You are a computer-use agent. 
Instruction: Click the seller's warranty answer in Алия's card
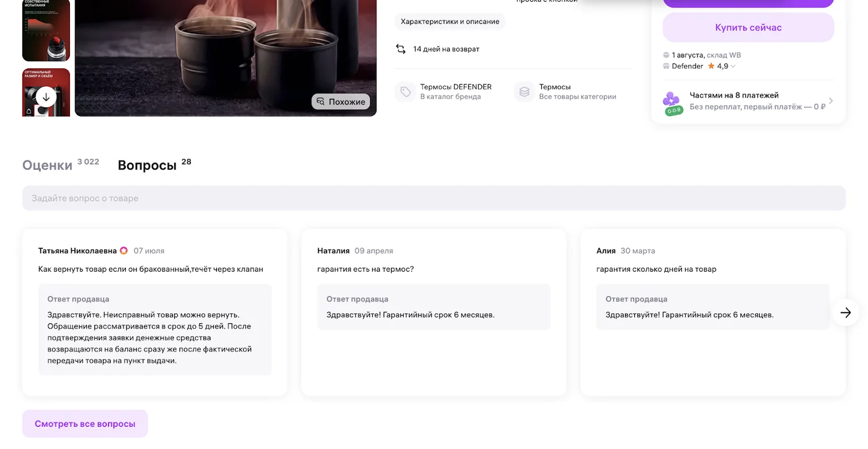click(x=689, y=315)
